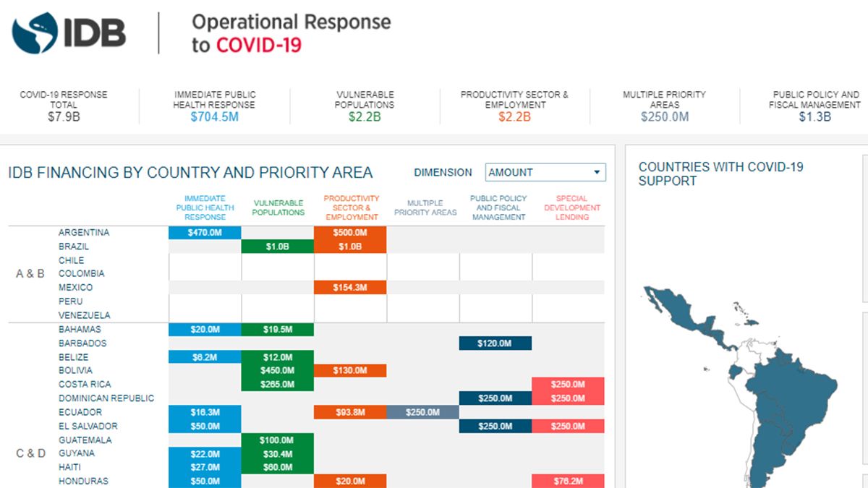868x488 pixels.
Task: Open the Dimension AMOUNT dropdown
Action: (x=545, y=172)
